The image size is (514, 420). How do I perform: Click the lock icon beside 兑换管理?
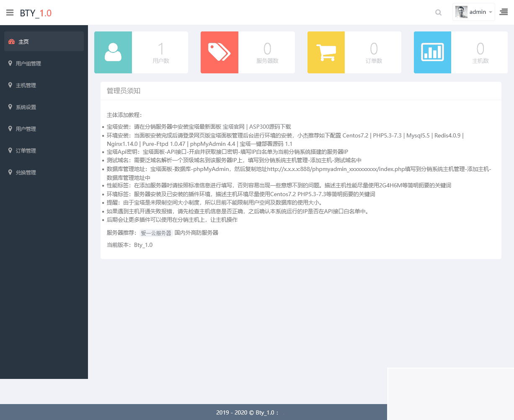(x=10, y=172)
